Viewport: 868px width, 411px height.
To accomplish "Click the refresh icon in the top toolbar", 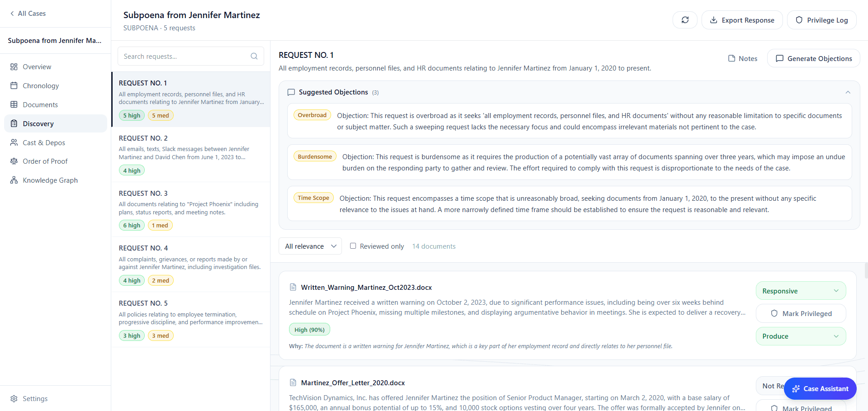I will tap(684, 20).
